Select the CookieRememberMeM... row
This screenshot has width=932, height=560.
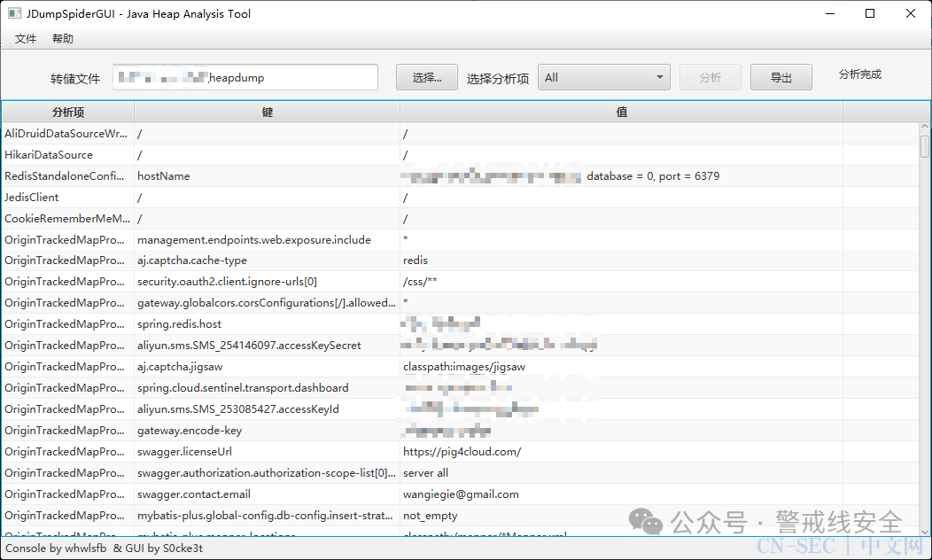pyautogui.click(x=461, y=219)
